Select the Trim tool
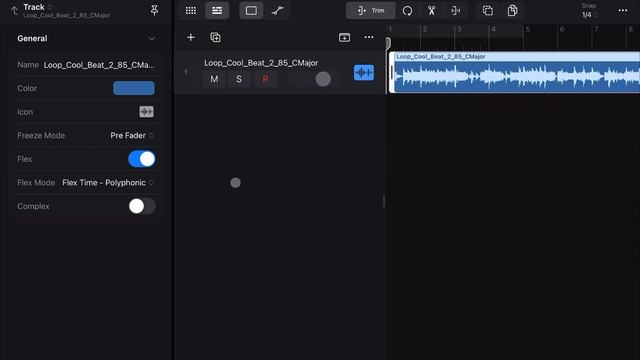 tap(371, 11)
